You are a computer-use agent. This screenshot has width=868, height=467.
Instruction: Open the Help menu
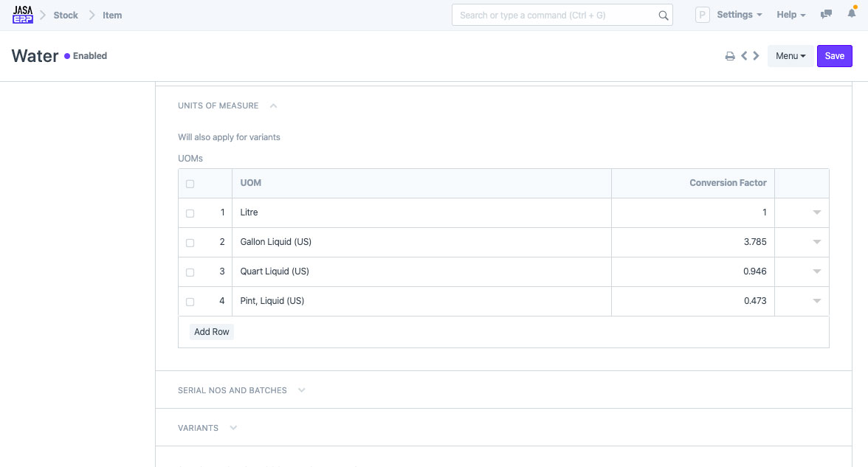pos(790,15)
